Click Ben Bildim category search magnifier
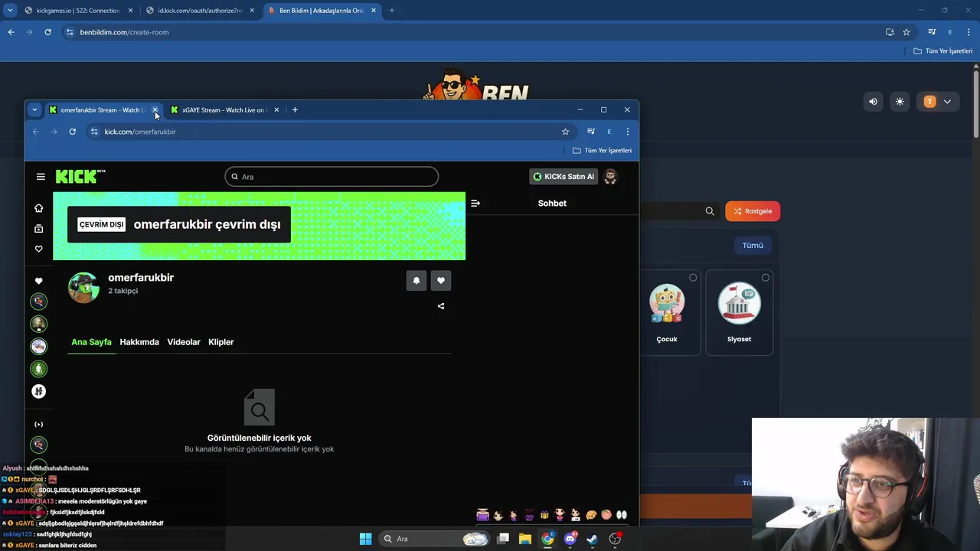 pos(710,211)
